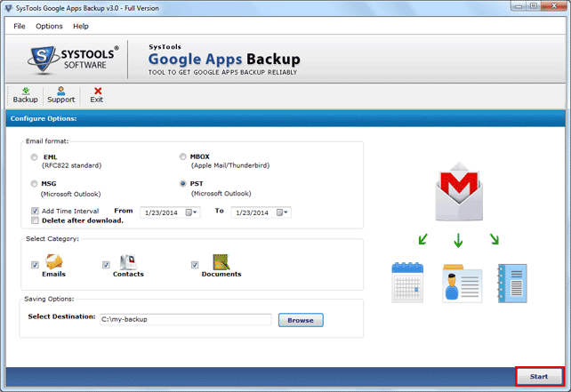Image resolution: width=571 pixels, height=392 pixels.
Task: Click the SysTools shield logo
Action: click(x=42, y=59)
